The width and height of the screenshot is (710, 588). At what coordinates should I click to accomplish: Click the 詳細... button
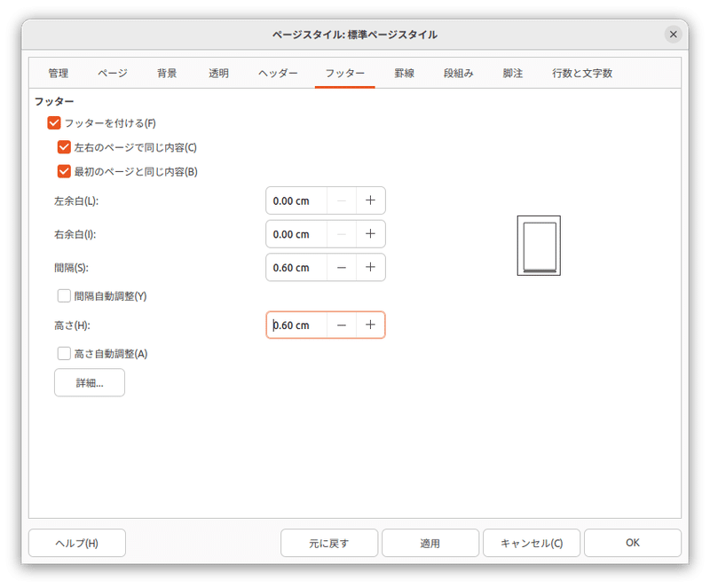click(x=90, y=383)
